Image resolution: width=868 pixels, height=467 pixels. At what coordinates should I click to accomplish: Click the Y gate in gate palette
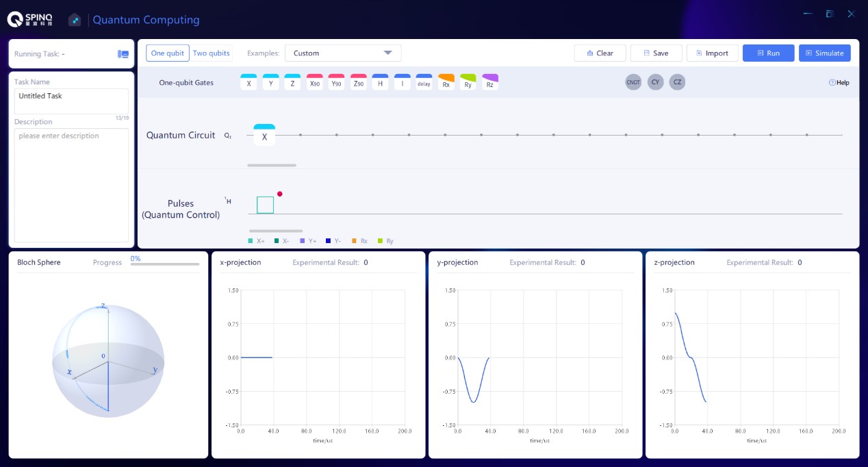point(270,83)
